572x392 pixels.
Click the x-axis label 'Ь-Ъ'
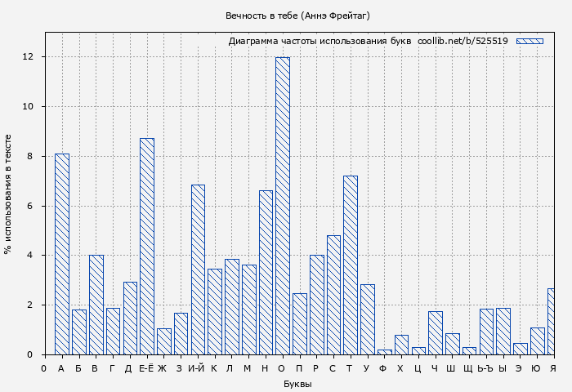(x=485, y=369)
